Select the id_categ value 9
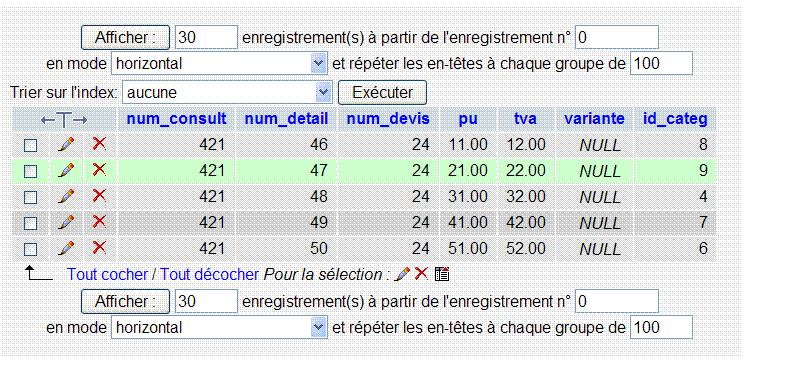The image size is (789, 374). click(x=703, y=171)
